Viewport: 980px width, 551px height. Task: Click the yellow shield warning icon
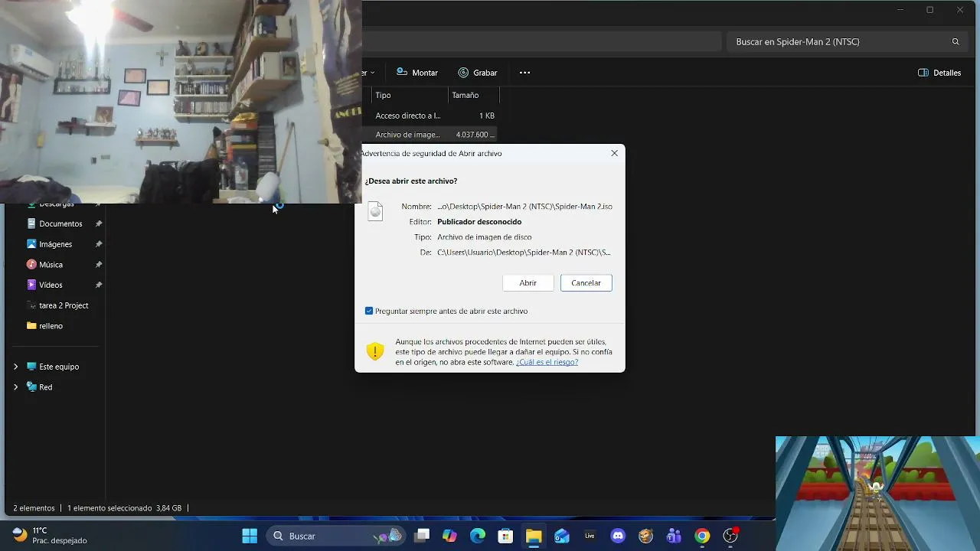pyautogui.click(x=374, y=351)
